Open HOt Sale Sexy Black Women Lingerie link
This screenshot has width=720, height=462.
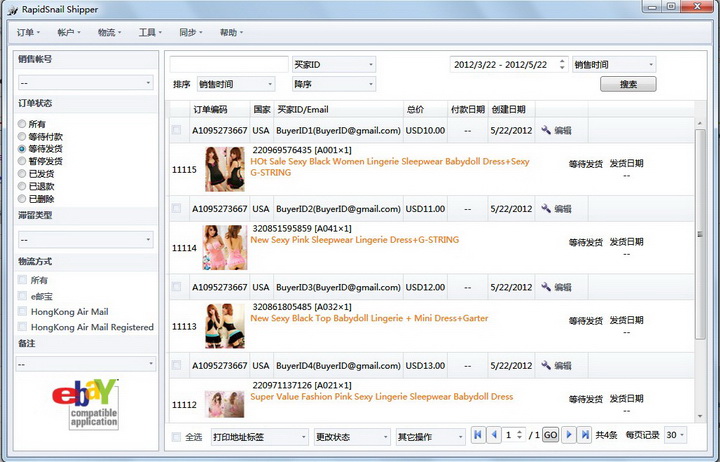pos(389,167)
